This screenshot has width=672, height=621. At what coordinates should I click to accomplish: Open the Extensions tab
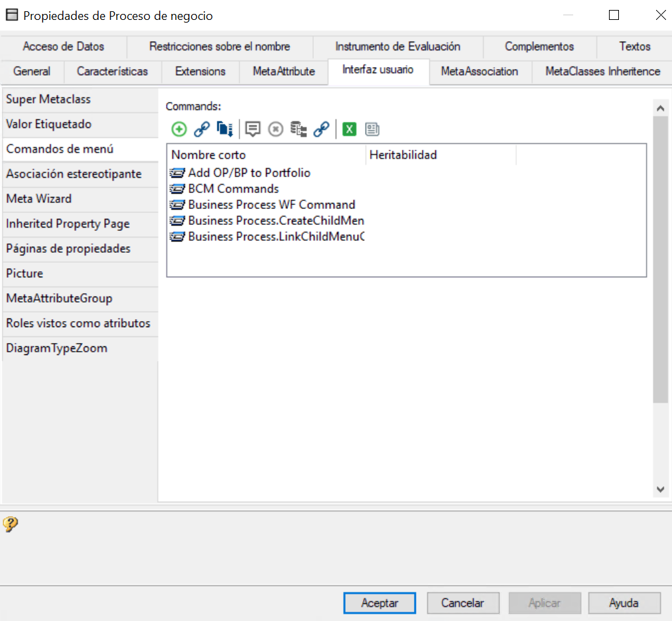click(x=200, y=71)
